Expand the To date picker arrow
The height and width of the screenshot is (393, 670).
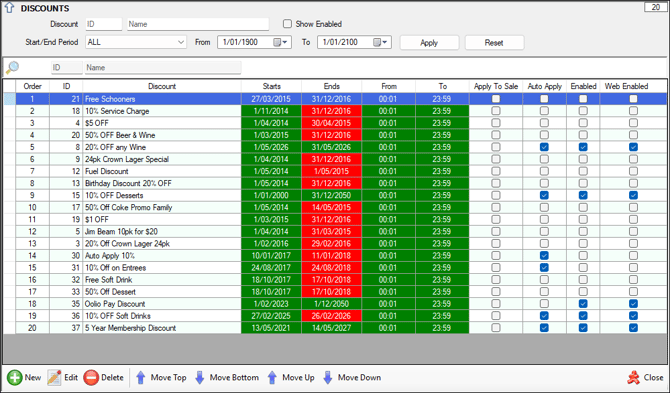pyautogui.click(x=385, y=42)
